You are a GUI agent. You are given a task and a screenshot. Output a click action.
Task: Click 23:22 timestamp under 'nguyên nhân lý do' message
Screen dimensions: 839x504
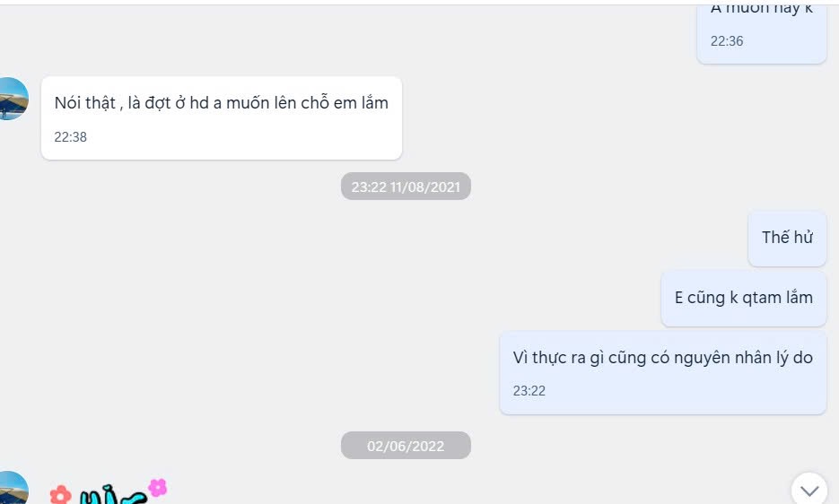pos(529,391)
